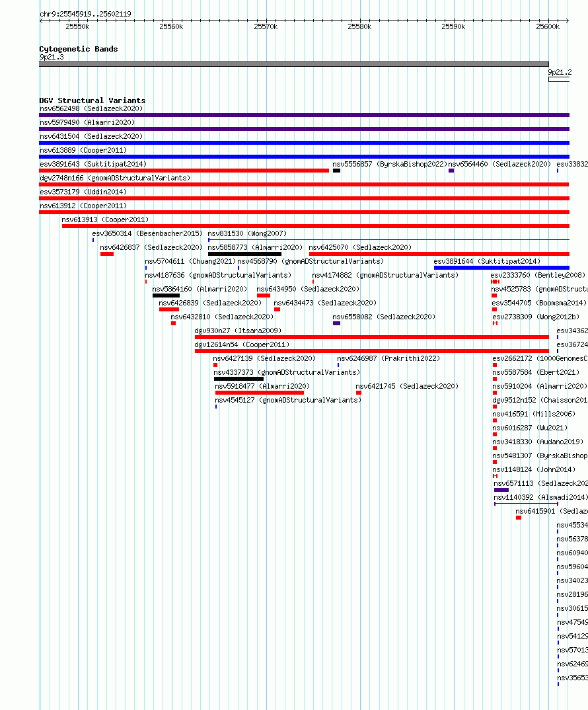This screenshot has width=588, height=710.
Task: Select nsv1140392 (Alsmadi2014) label
Action: pyautogui.click(x=540, y=498)
